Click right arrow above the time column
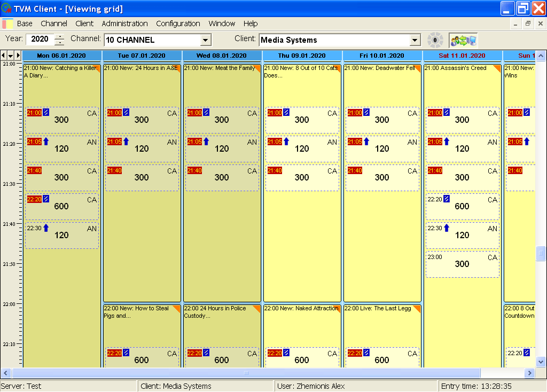 18,56
